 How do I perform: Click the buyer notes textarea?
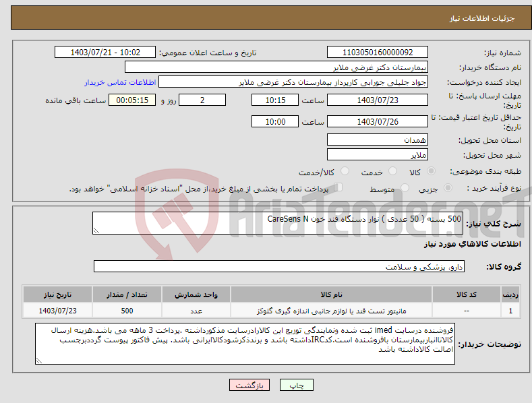coord(245,344)
